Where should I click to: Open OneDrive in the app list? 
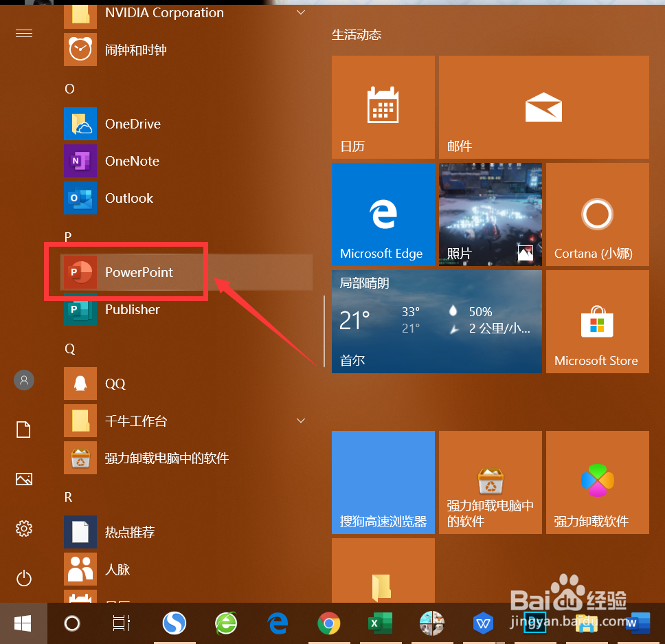coord(187,124)
